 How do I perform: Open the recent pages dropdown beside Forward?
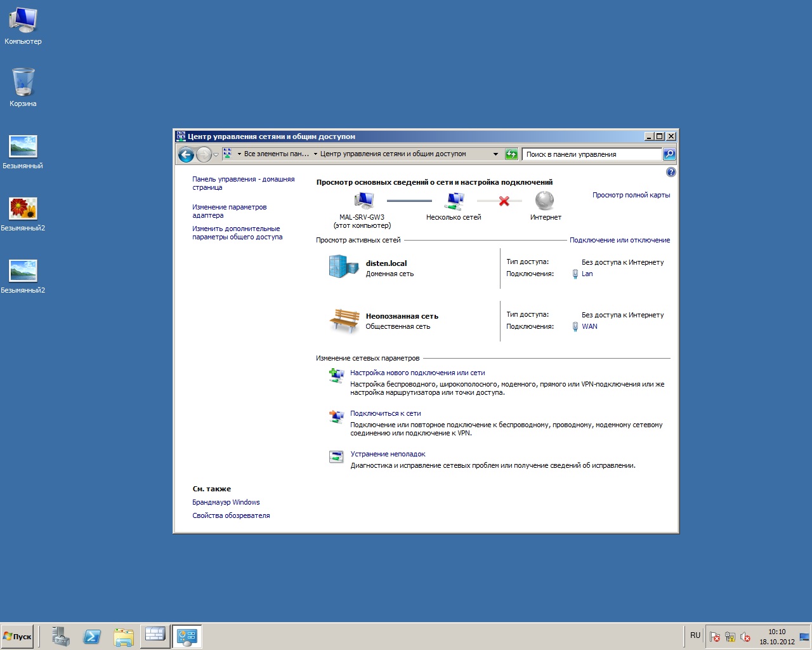click(x=216, y=154)
